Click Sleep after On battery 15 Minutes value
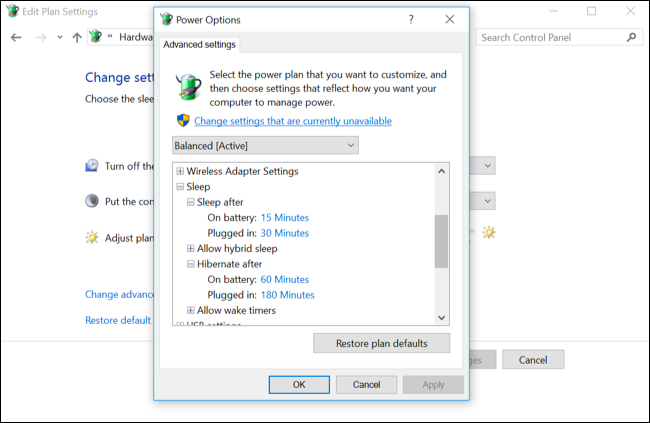650x423 pixels. click(x=285, y=217)
